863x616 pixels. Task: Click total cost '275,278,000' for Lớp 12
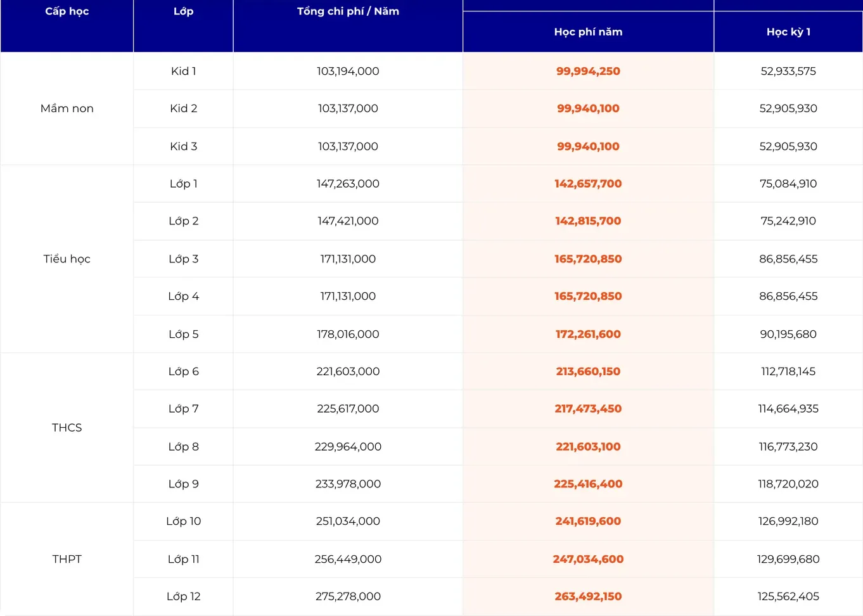click(348, 596)
